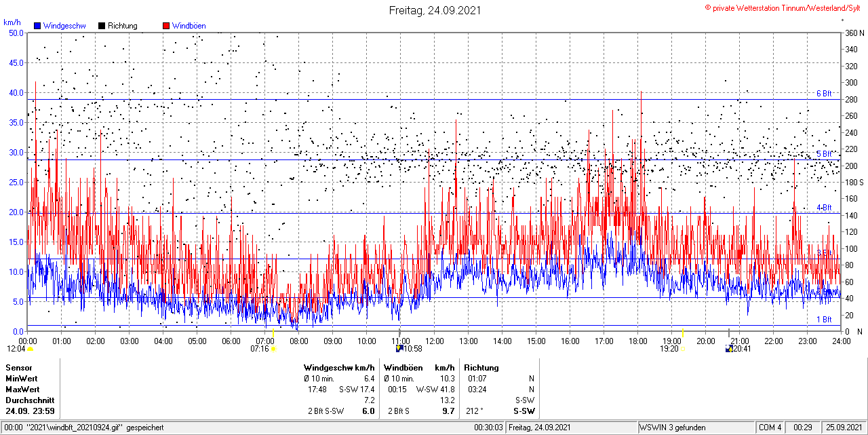Image resolution: width=868 pixels, height=435 pixels.
Task: Click the sunset icon beside 19:20
Action: point(683,349)
